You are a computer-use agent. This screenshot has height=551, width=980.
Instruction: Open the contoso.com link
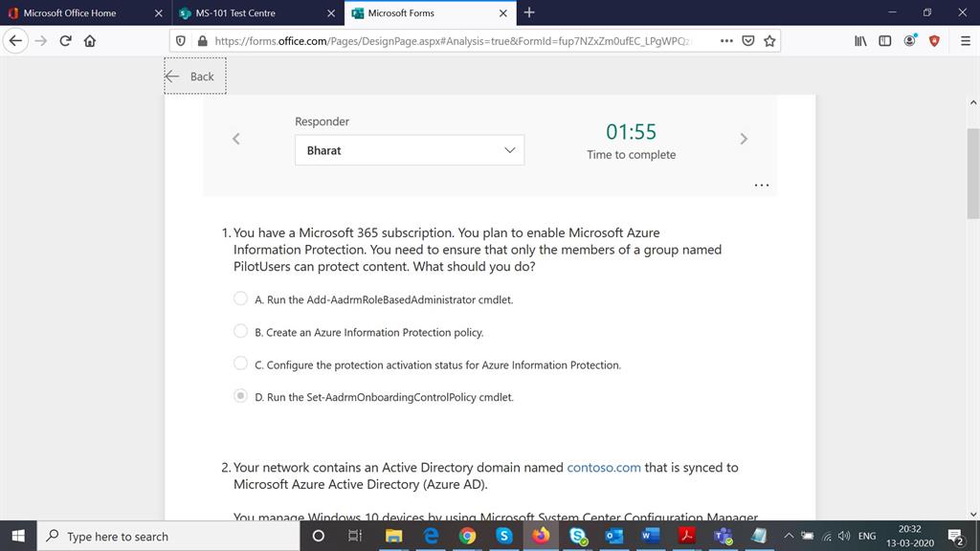coord(604,467)
